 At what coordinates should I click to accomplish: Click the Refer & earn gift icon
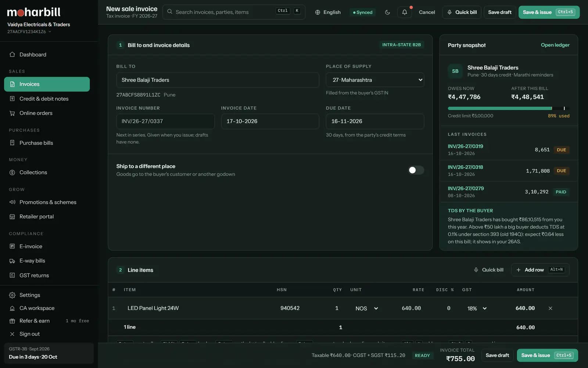click(12, 321)
